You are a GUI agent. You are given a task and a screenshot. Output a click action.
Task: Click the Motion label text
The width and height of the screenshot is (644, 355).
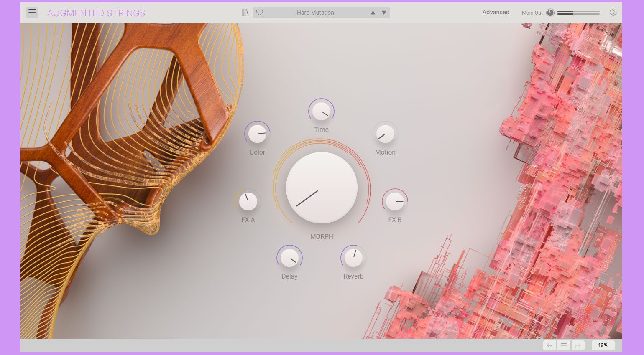coord(385,152)
